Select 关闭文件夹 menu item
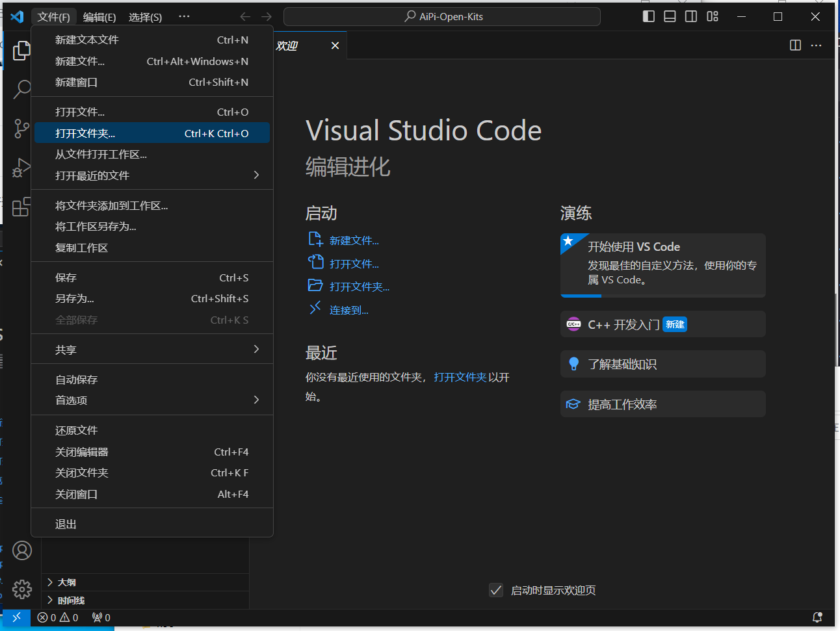840x631 pixels. click(x=152, y=472)
